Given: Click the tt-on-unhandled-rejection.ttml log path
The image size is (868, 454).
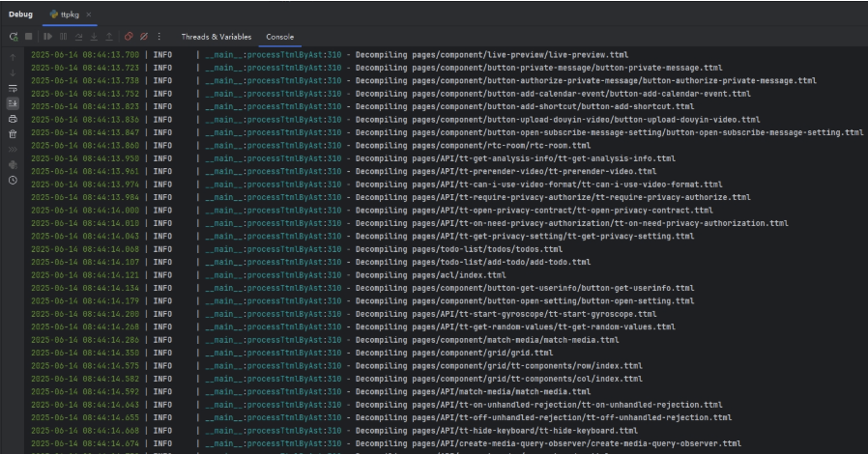Looking at the screenshot, I should [566, 405].
